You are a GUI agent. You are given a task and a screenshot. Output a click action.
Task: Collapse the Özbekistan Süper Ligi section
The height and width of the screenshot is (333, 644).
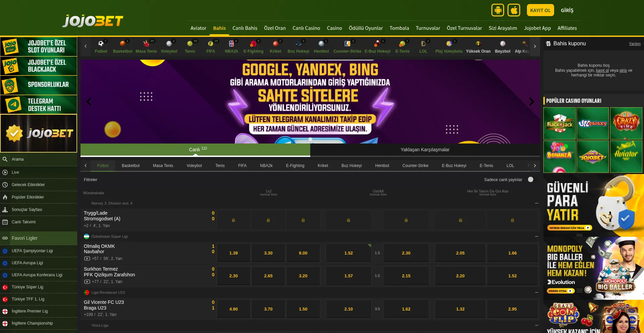pyautogui.click(x=536, y=236)
